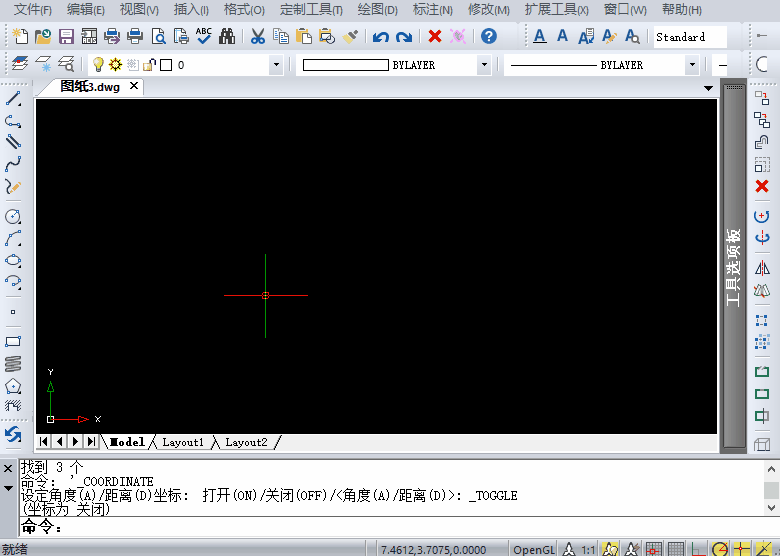Toggle snap mode in status bar
This screenshot has width=780, height=556.
pyautogui.click(x=654, y=549)
